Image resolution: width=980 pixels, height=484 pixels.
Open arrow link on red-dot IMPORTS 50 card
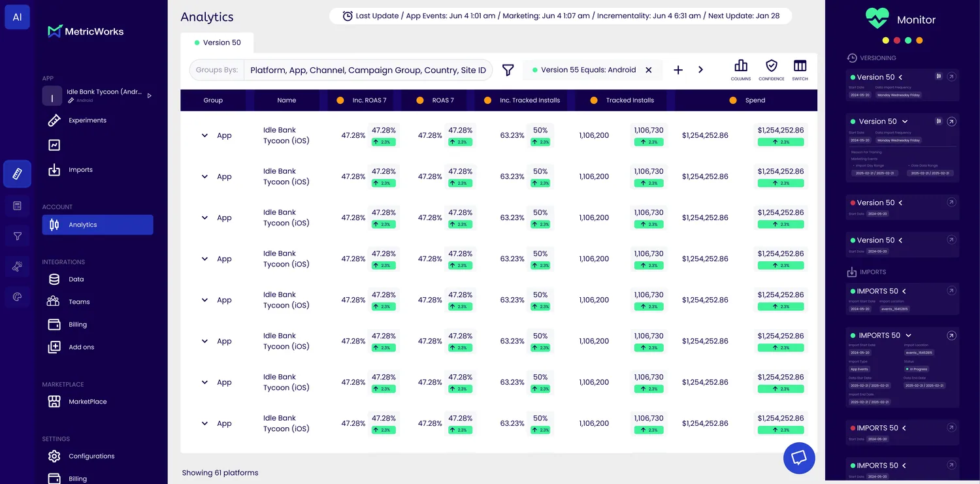tap(952, 428)
